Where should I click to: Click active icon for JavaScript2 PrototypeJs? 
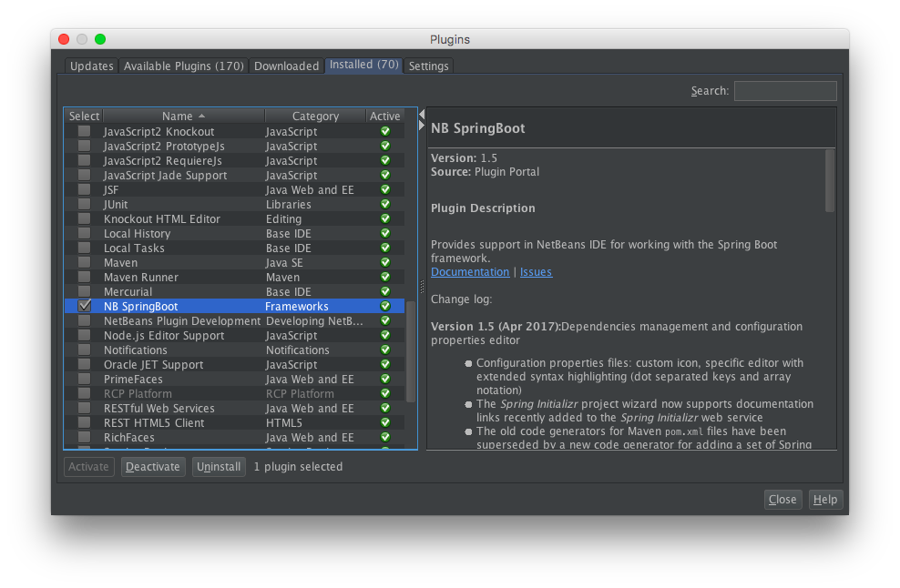[x=385, y=146]
